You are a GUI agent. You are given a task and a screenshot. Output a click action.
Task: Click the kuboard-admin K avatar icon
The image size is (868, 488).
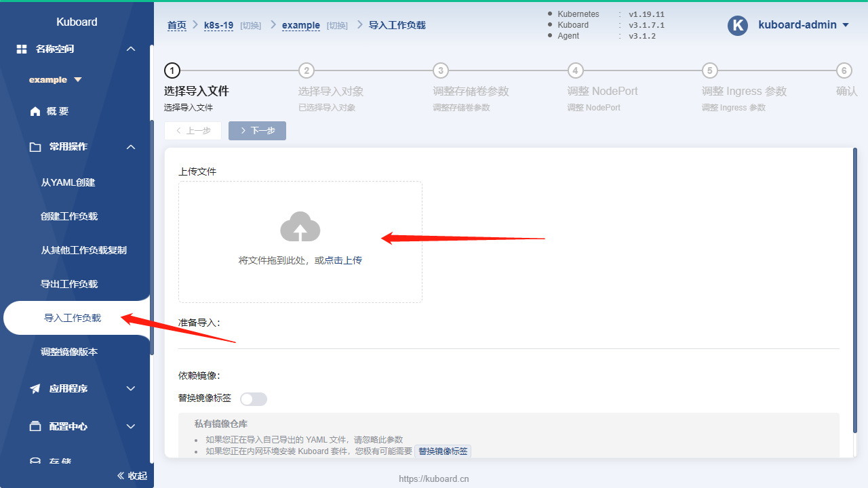click(x=737, y=25)
